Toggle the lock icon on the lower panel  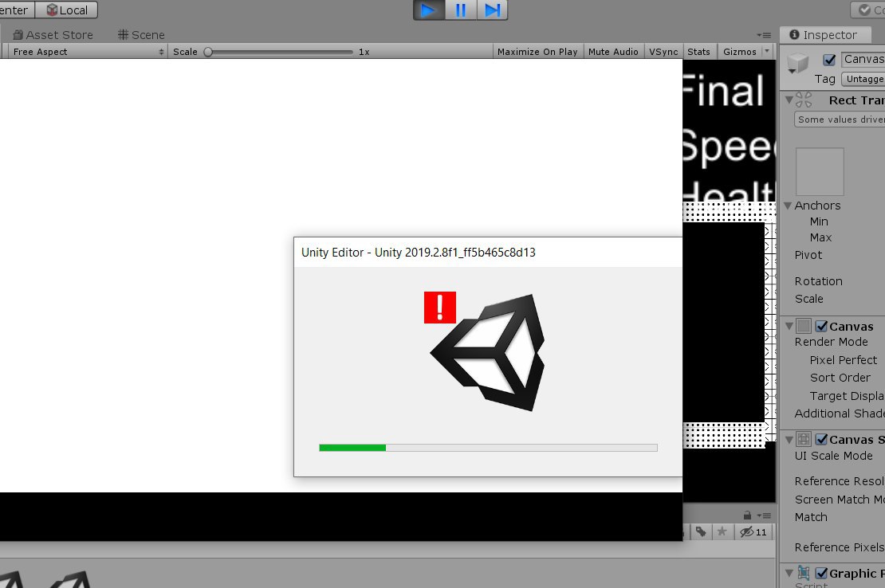pos(747,515)
